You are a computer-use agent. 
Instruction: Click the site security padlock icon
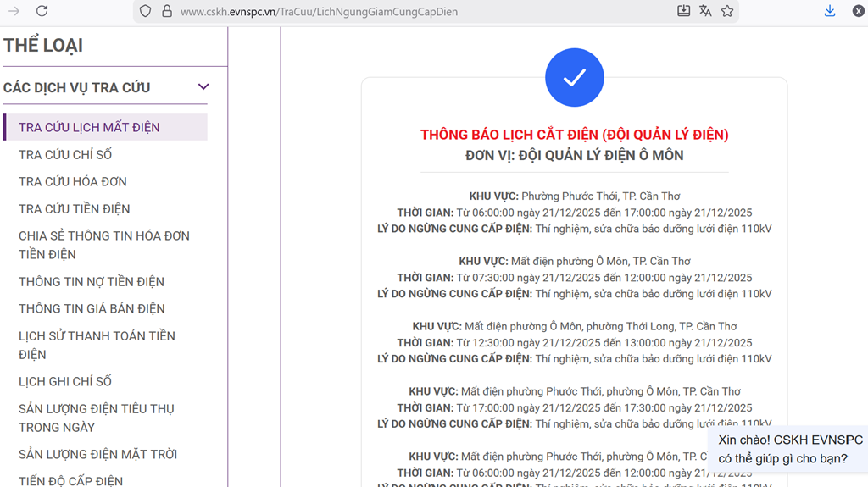coord(166,11)
